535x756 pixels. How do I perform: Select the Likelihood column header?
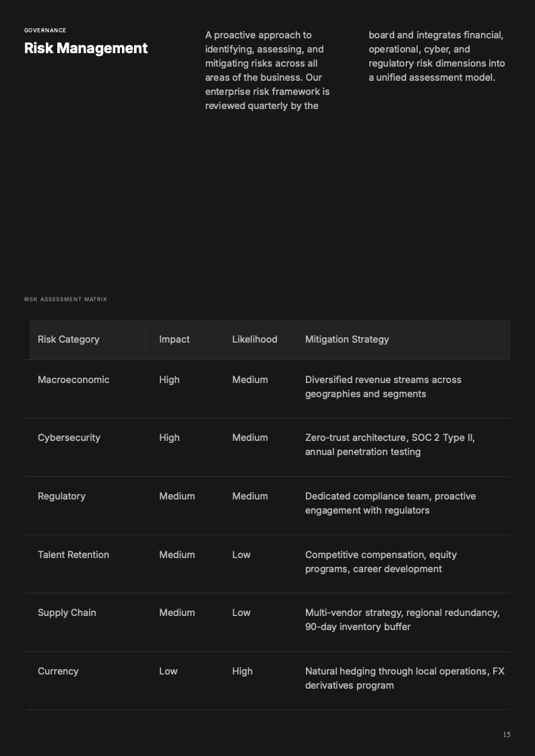[x=255, y=339]
